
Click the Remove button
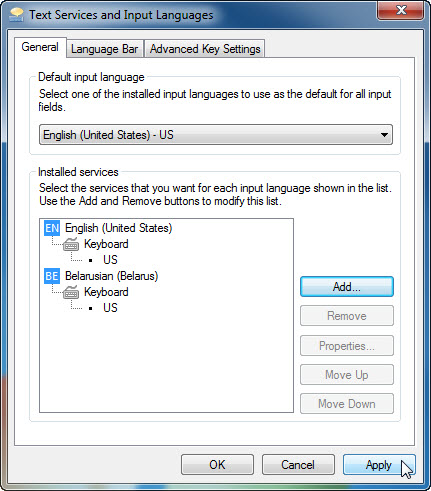pos(347,316)
